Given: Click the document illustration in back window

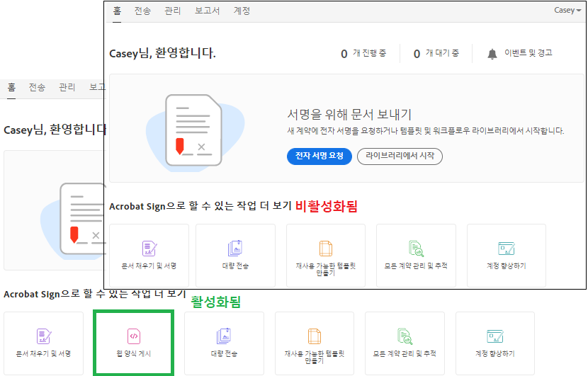Looking at the screenshot, I should (x=73, y=220).
